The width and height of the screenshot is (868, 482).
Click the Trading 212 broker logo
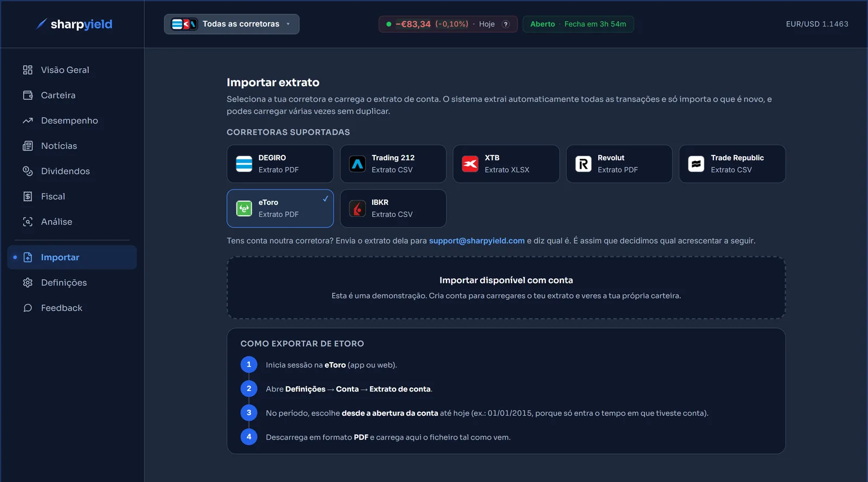pos(357,164)
